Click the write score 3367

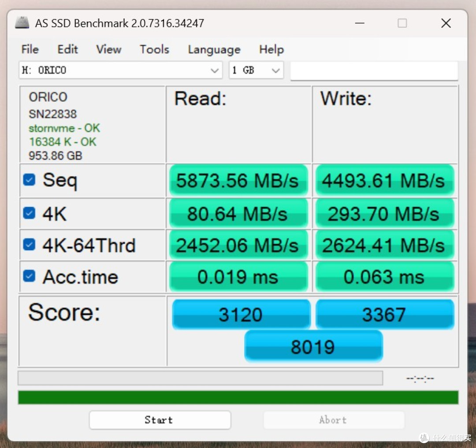[x=385, y=314]
